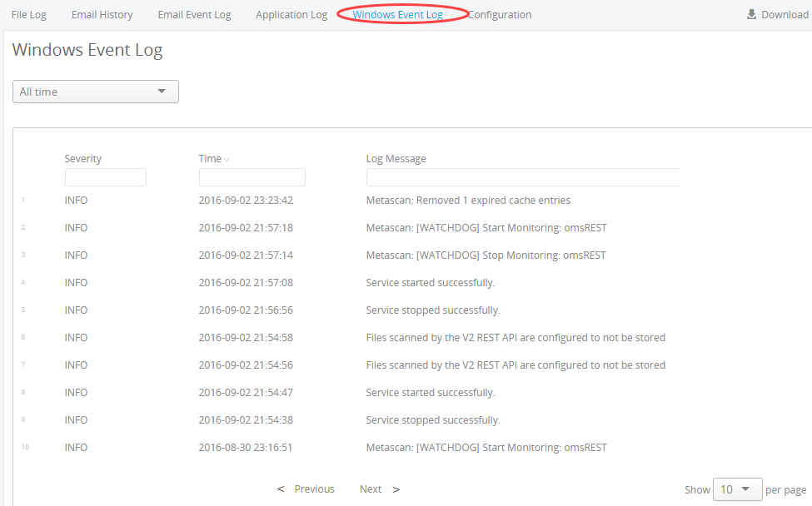Click the Time column sort arrow
The height and width of the screenshot is (506, 812).
(x=227, y=160)
